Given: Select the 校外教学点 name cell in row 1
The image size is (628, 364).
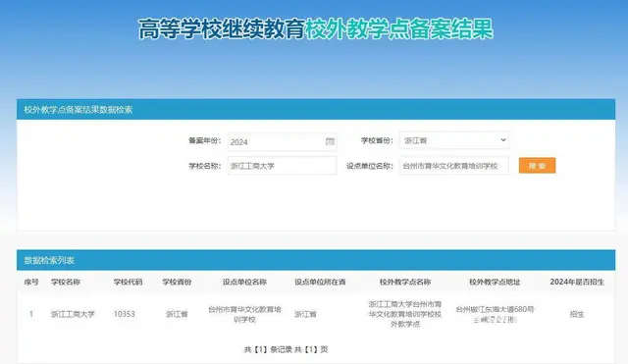Looking at the screenshot, I should pyautogui.click(x=405, y=314).
